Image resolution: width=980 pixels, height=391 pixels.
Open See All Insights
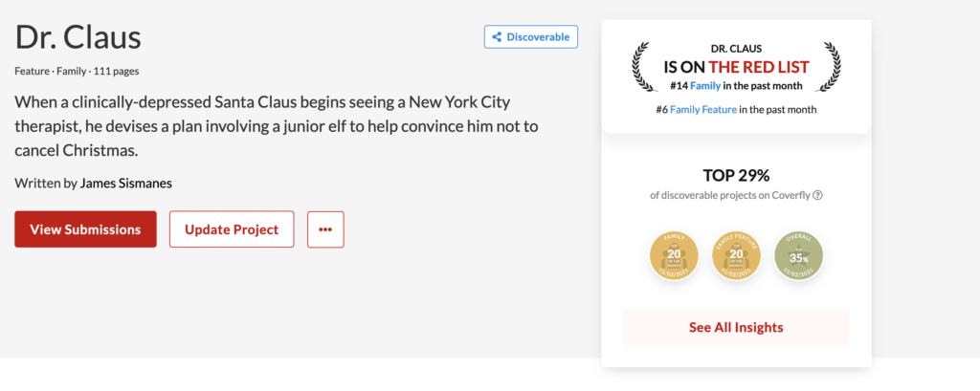[x=736, y=327]
